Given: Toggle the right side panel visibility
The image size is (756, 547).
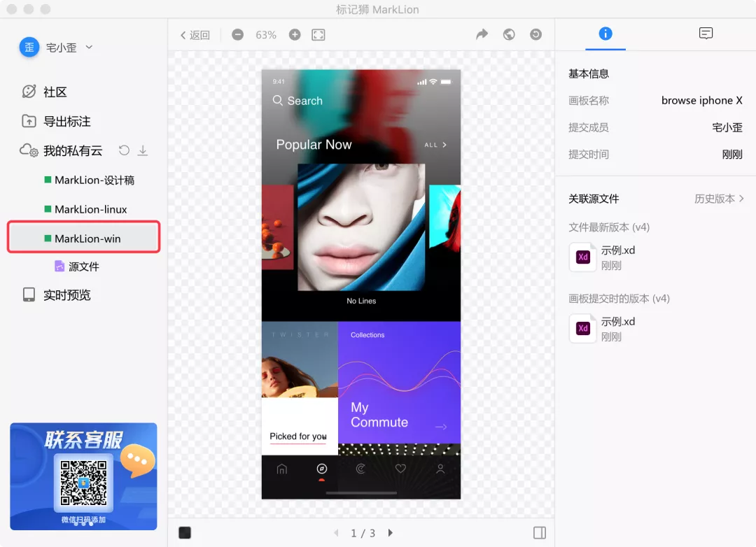Looking at the screenshot, I should [x=539, y=533].
